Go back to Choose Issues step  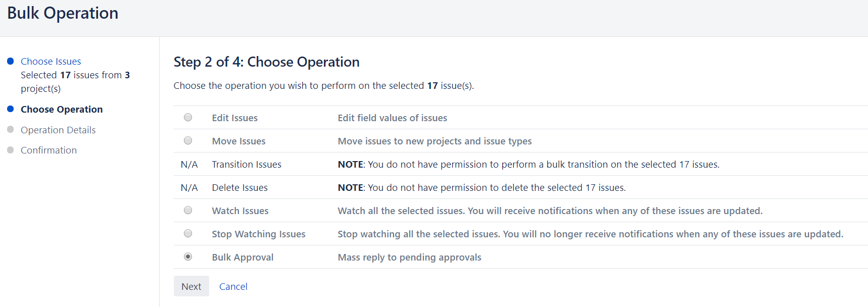pyautogui.click(x=51, y=61)
